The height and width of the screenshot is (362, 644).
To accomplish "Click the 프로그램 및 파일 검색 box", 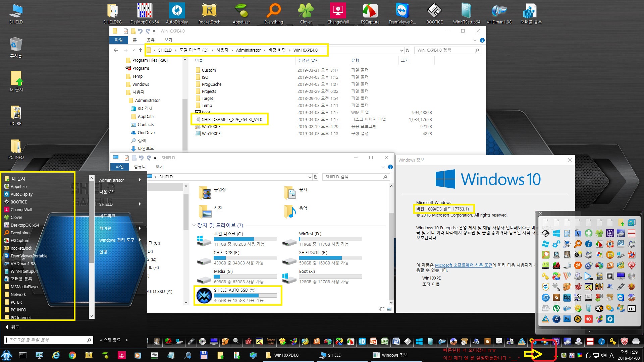I will (49, 340).
